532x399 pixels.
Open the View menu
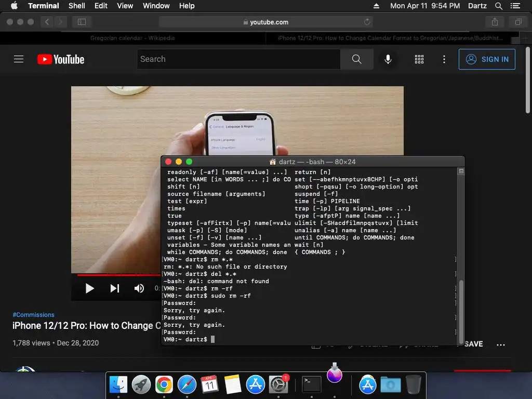coord(125,6)
